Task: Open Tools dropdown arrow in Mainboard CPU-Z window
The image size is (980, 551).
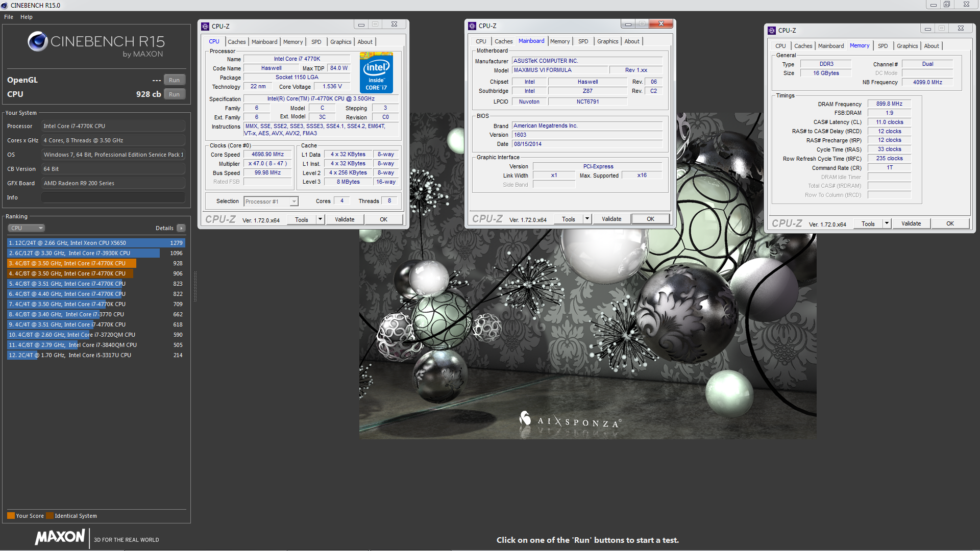Action: click(x=587, y=219)
